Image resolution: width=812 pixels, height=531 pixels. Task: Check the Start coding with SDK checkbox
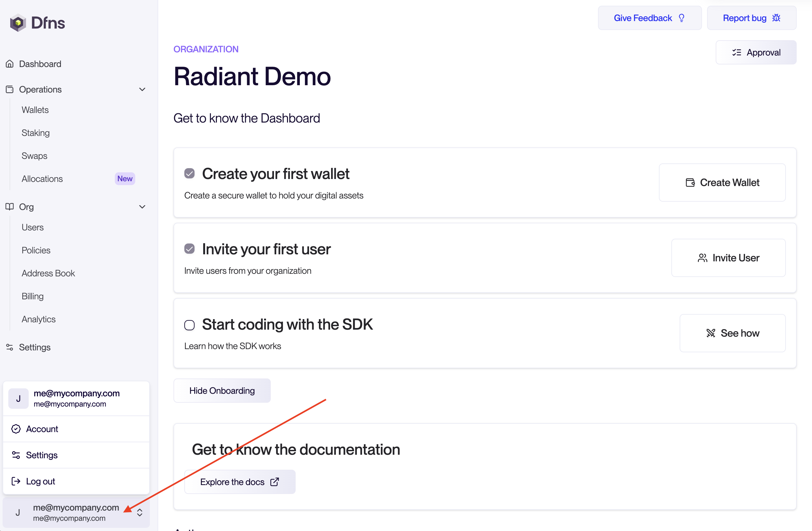pyautogui.click(x=189, y=325)
